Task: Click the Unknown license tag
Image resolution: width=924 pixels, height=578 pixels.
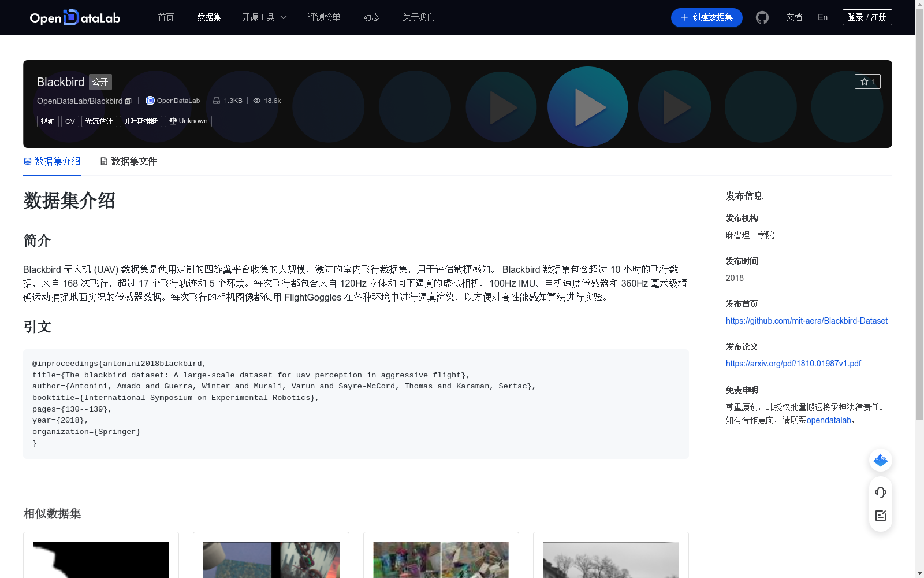Action: (188, 121)
